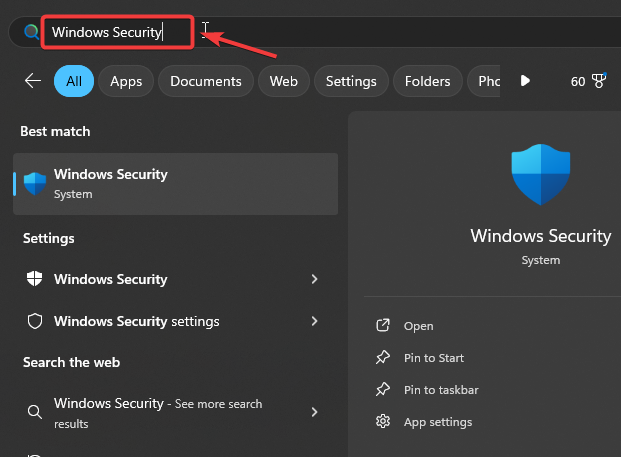Open the Folders filter tab
The image size is (621, 457).
coord(428,81)
